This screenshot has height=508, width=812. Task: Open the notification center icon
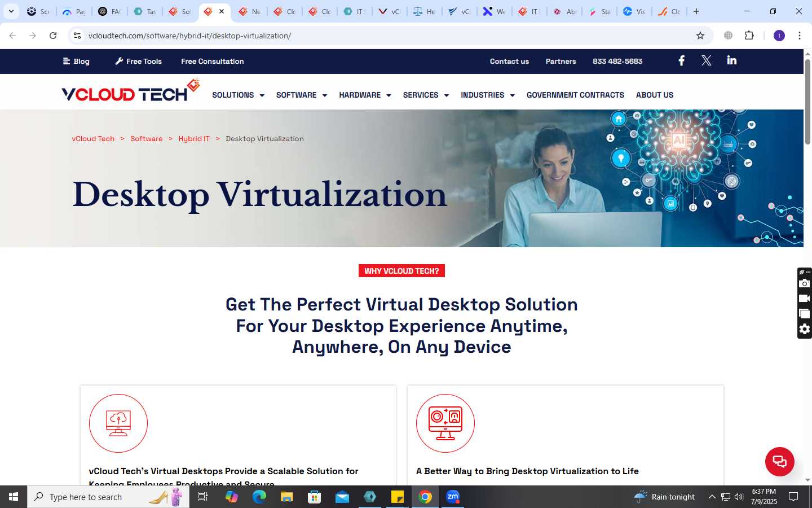click(x=793, y=497)
